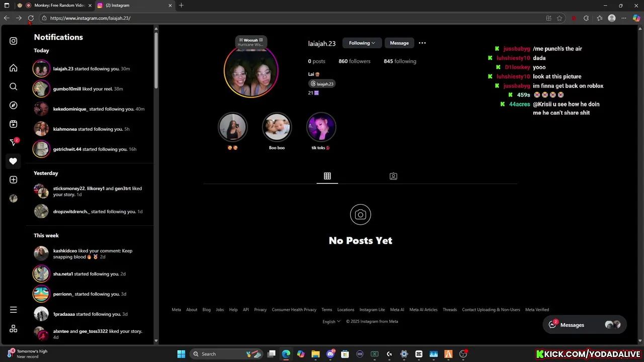This screenshot has height=362, width=644.
Task: Click the Windows taskbar Search box
Action: coord(227,354)
